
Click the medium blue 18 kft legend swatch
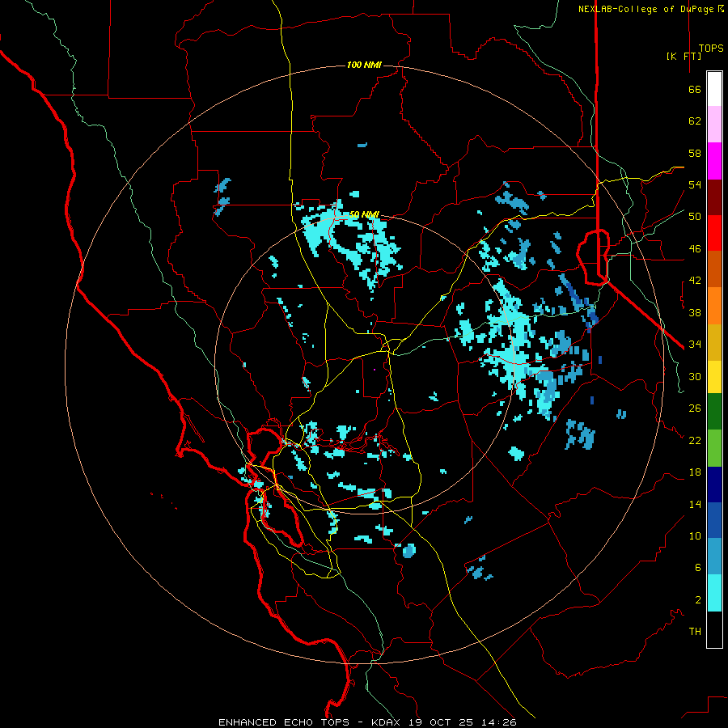[714, 520]
